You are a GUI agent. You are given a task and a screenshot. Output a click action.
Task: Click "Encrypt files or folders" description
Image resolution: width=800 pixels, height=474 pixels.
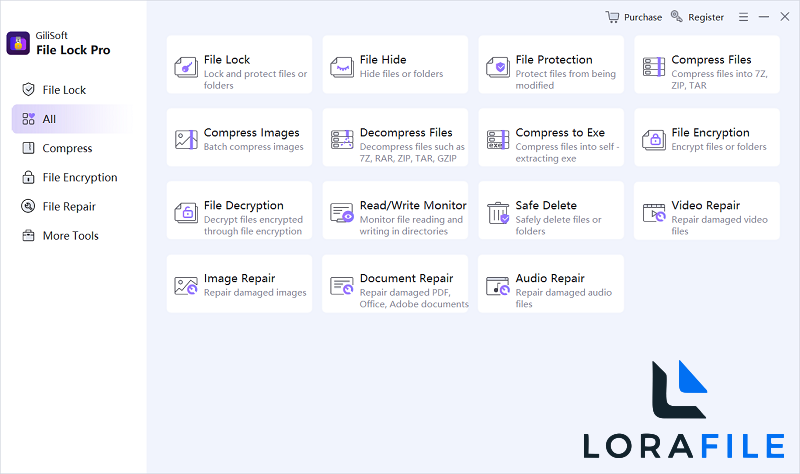pyautogui.click(x=719, y=147)
